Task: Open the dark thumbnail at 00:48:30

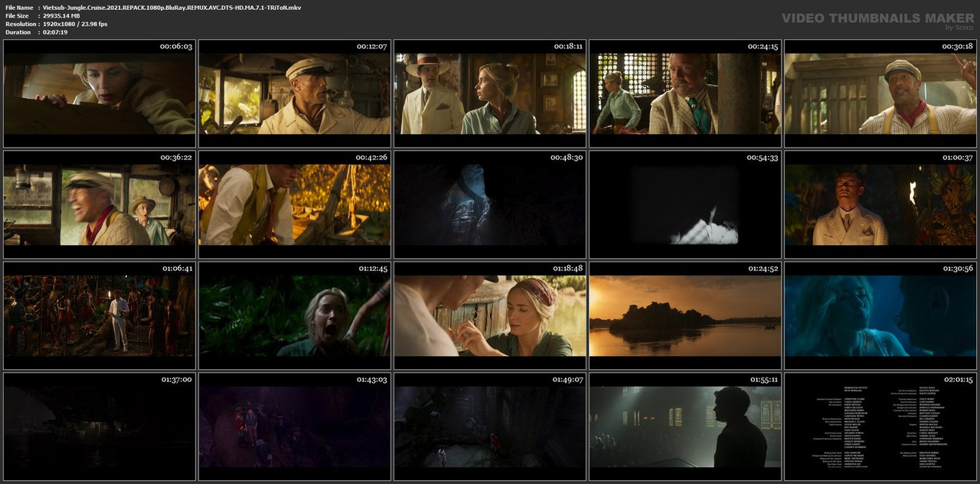Action: pos(489,204)
